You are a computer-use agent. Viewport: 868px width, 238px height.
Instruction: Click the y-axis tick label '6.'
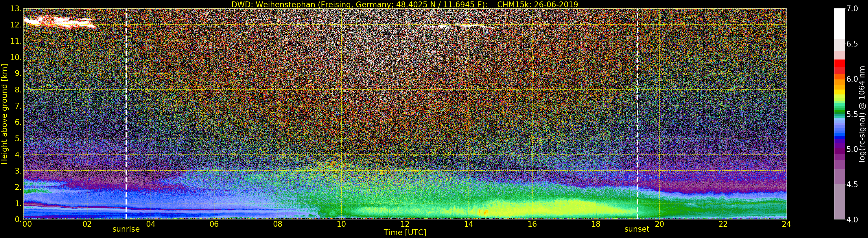tap(18, 122)
